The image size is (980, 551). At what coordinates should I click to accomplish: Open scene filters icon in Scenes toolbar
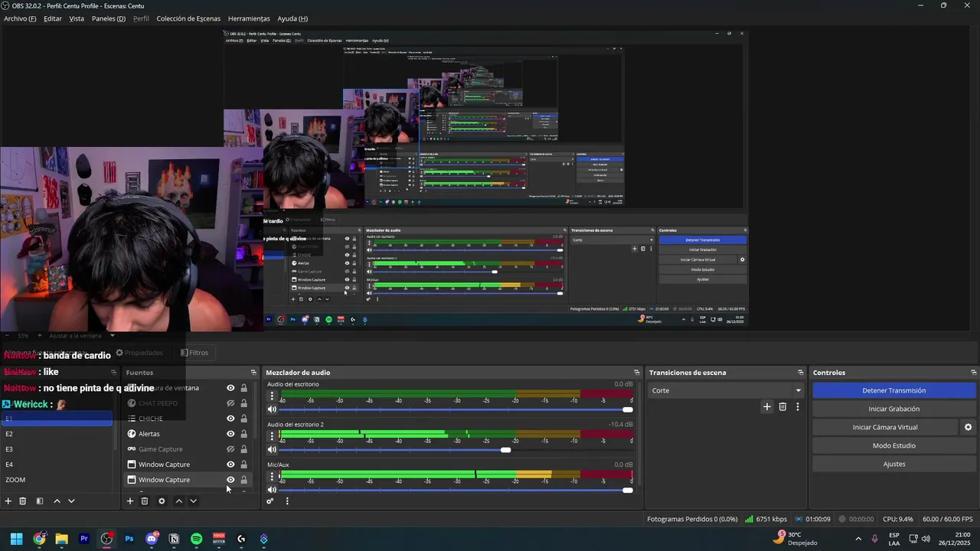point(40,501)
